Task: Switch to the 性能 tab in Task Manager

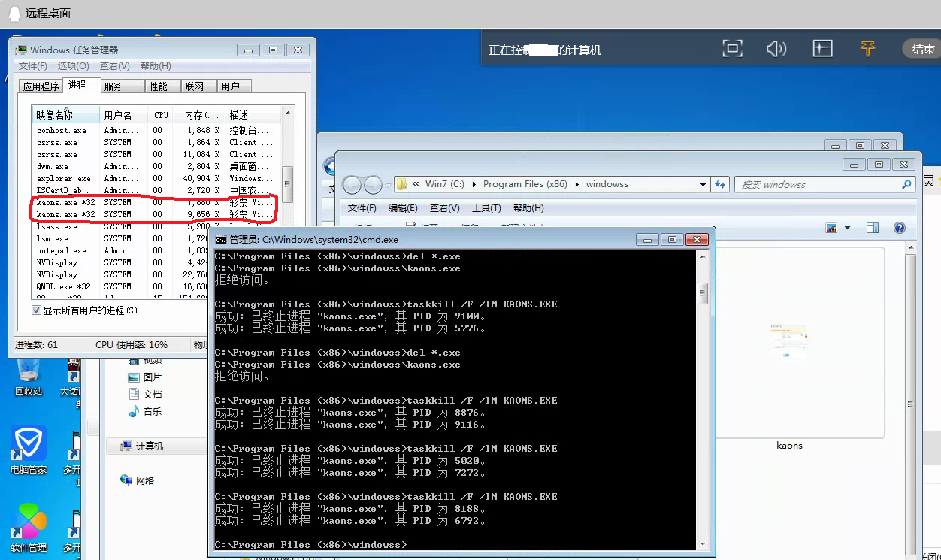Action: (x=159, y=86)
